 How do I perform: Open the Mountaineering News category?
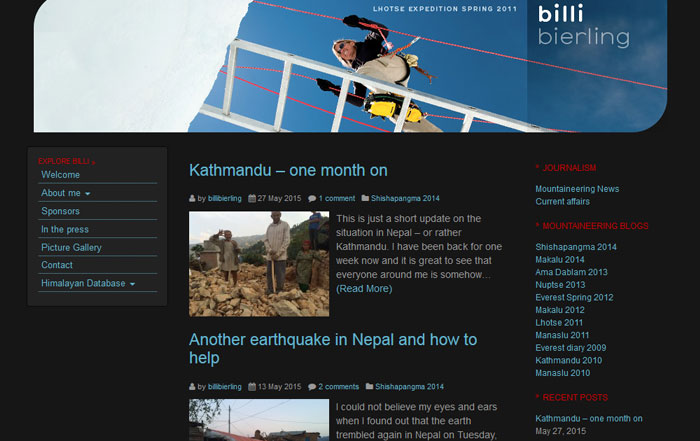click(577, 189)
